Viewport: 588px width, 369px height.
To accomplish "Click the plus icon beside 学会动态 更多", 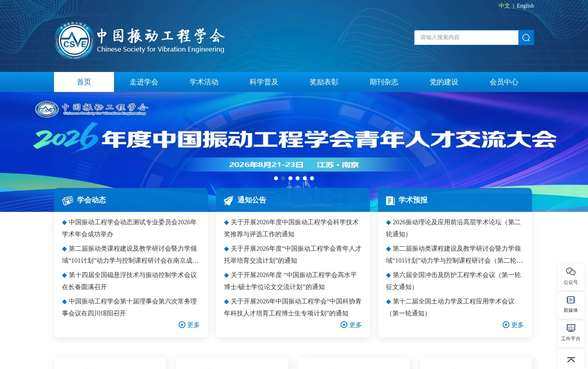I will [182, 325].
